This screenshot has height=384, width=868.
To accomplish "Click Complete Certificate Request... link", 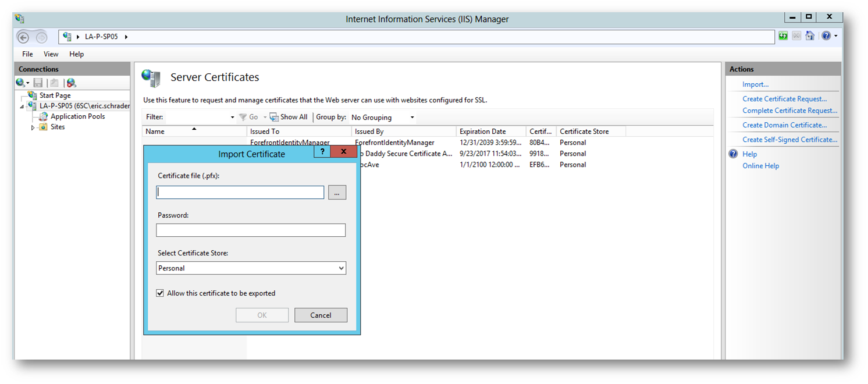I will [789, 111].
